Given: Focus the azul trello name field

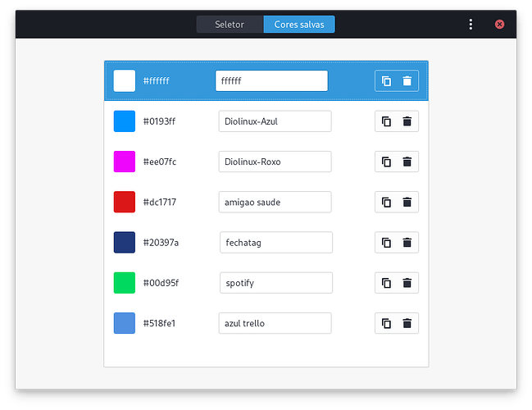Looking at the screenshot, I should click(275, 323).
